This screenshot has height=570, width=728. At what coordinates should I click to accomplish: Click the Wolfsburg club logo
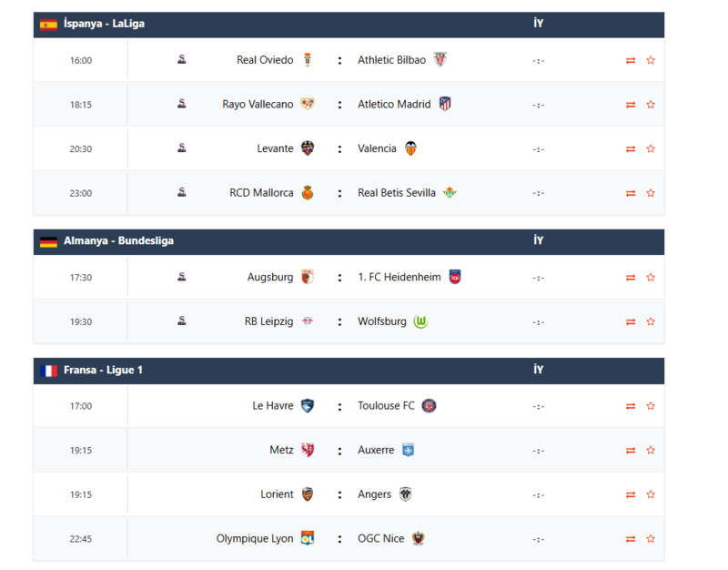pyautogui.click(x=421, y=321)
